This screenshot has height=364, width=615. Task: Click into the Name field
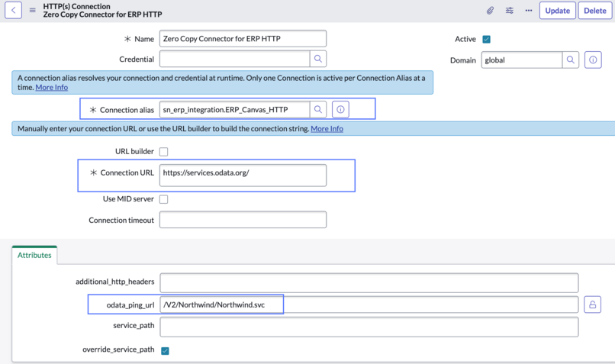coord(243,39)
